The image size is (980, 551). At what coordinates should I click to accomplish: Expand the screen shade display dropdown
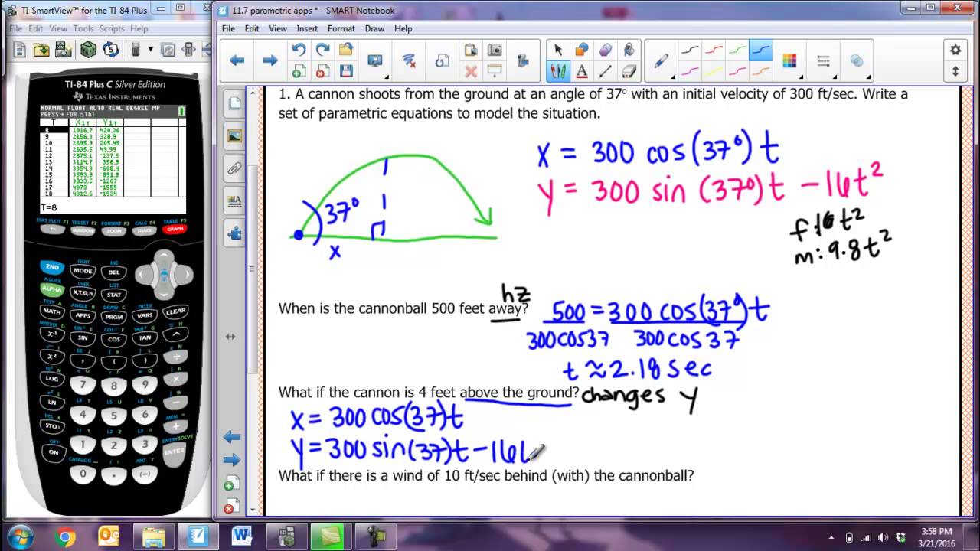(386, 77)
